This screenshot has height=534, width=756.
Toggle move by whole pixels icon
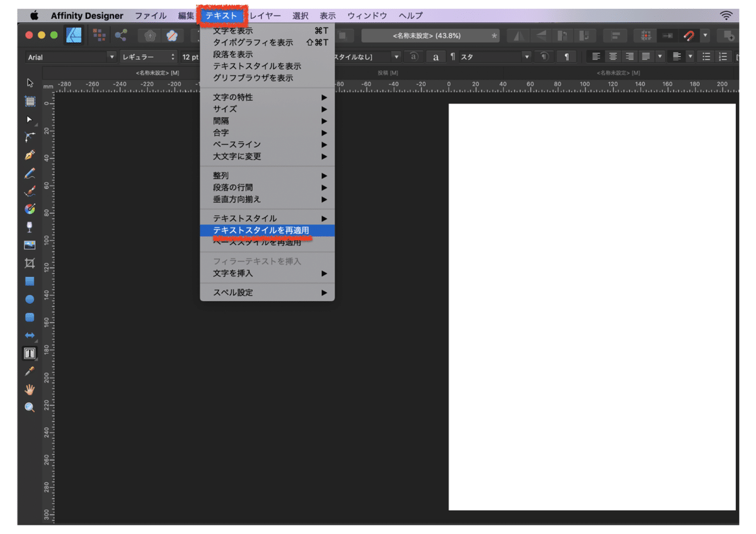(x=667, y=36)
